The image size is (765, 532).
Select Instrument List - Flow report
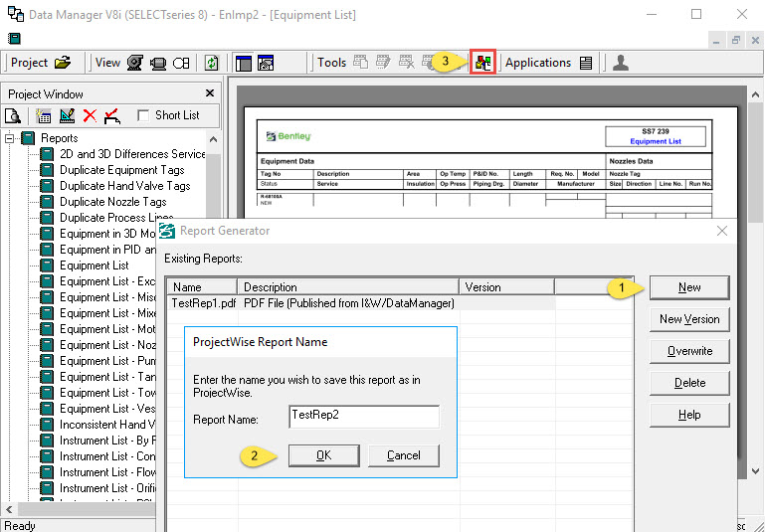tap(107, 472)
